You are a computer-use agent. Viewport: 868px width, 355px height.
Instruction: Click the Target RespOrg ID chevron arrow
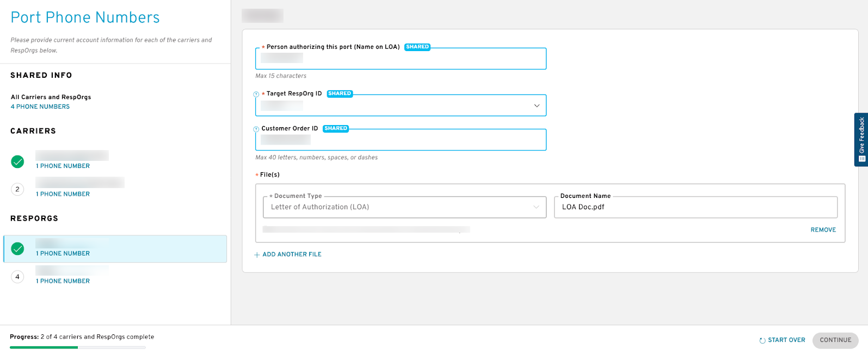pos(537,105)
